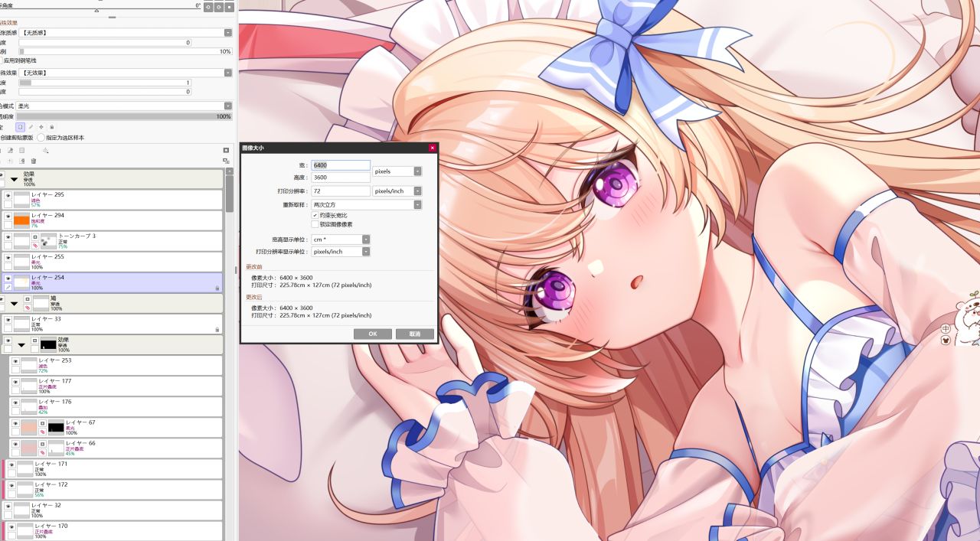Toggle the lock painting pencil icon
980x541 pixels.
coord(31,127)
